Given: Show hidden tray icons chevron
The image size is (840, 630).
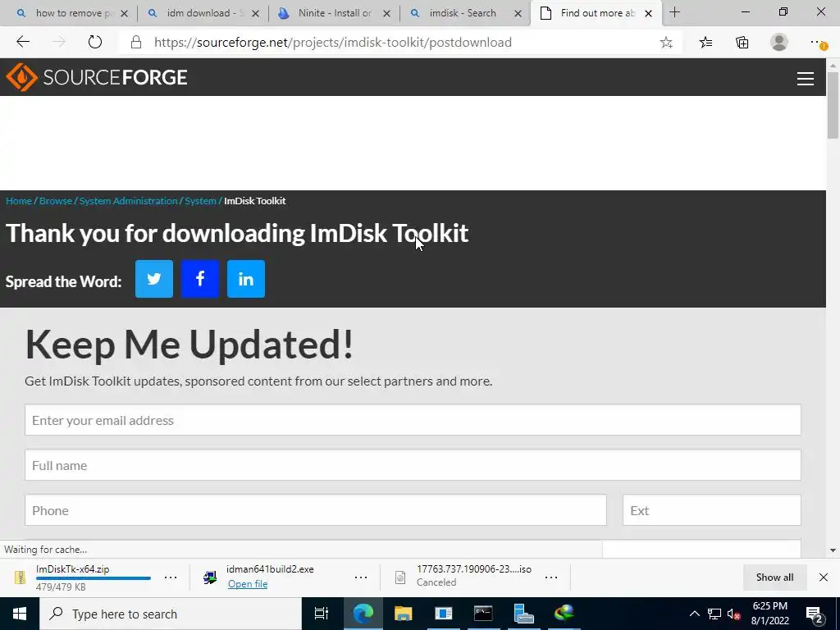Looking at the screenshot, I should pos(694,614).
